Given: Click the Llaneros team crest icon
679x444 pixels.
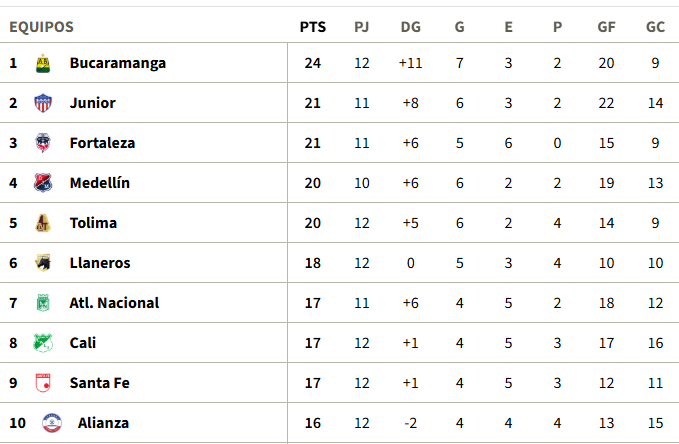Looking at the screenshot, I should (43, 263).
